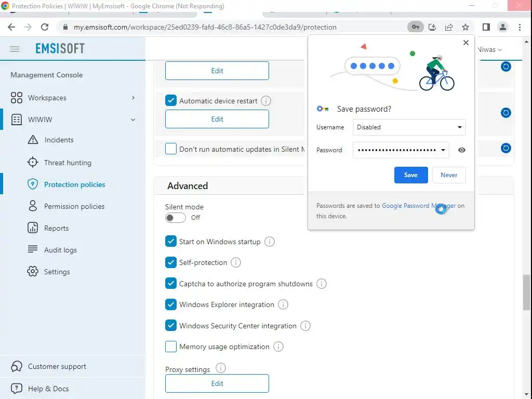Open Reports in the sidebar
This screenshot has height=399, width=532.
coord(56,228)
